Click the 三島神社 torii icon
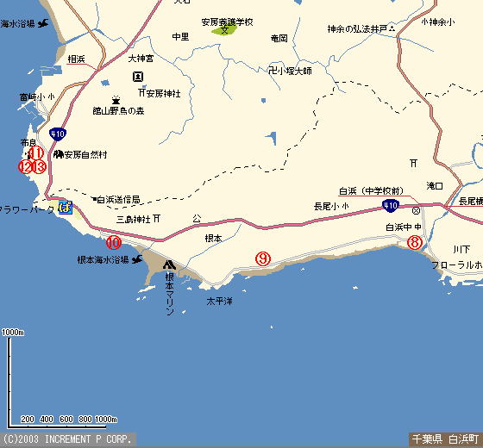Screen dimensions: 483x448 156,219
